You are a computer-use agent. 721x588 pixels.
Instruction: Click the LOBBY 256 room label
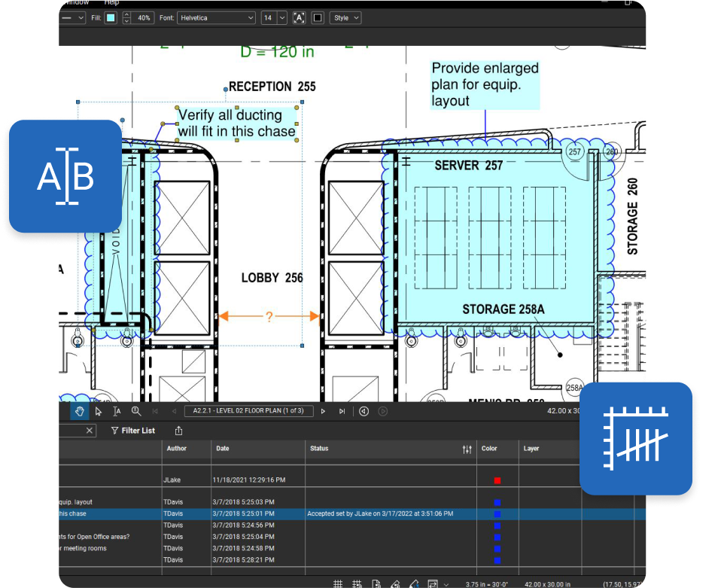pos(272,277)
